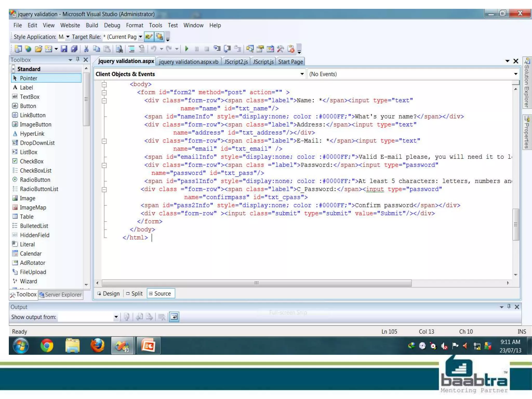Click the Save file toolbar icon
Viewport: 532px width, 399px height.
64,49
